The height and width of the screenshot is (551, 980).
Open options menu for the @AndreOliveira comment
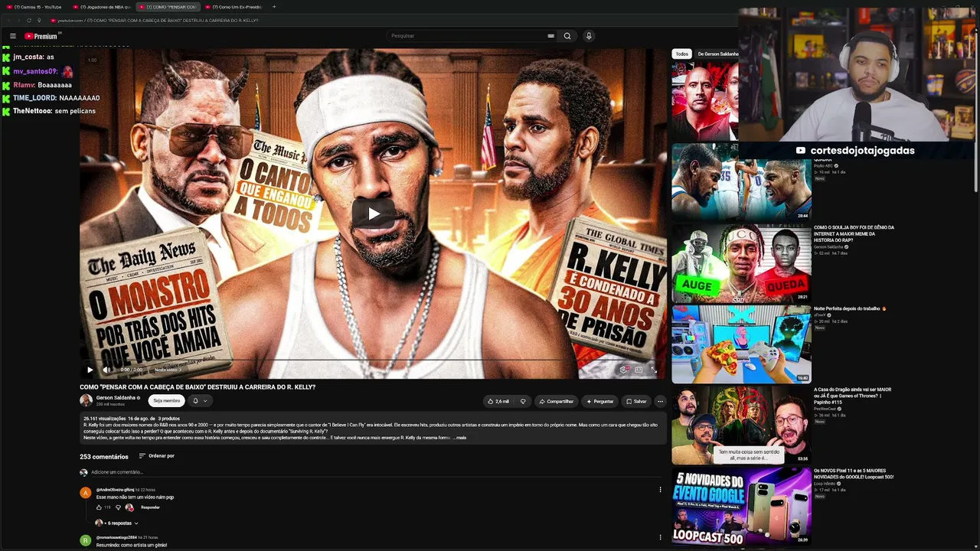click(x=660, y=490)
